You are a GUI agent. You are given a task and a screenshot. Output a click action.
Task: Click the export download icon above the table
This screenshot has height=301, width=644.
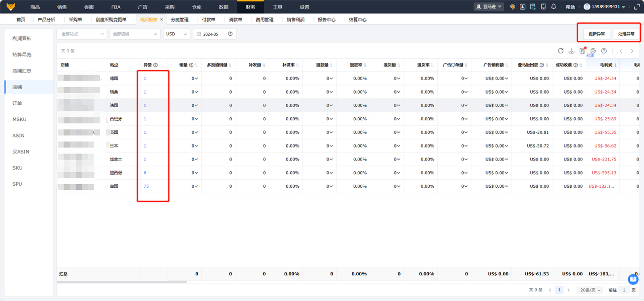point(572,51)
